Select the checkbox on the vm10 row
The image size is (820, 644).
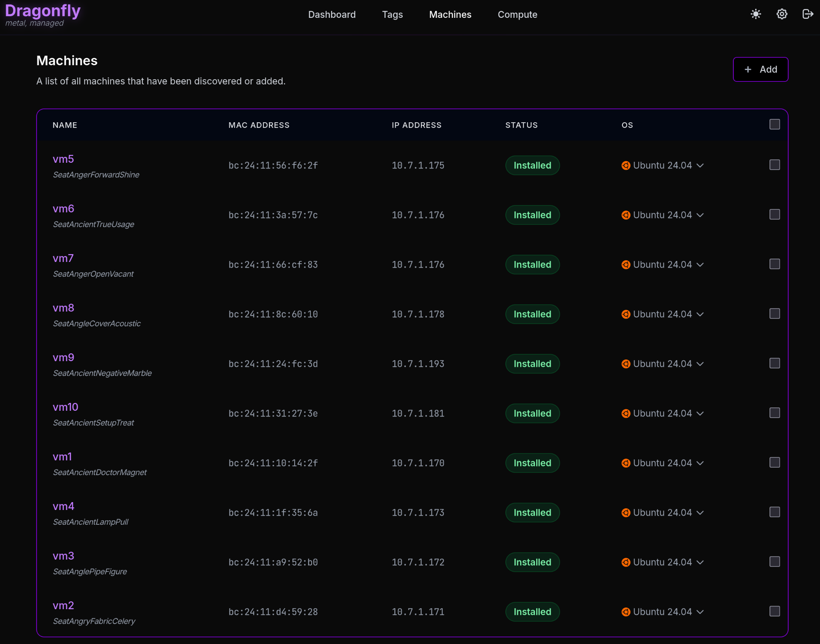(774, 413)
